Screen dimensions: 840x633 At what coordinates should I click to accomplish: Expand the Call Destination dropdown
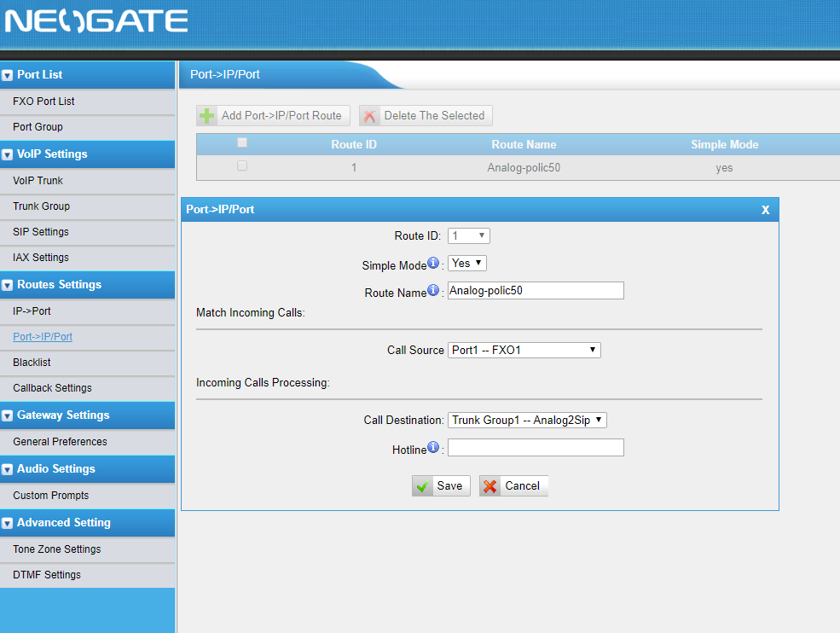[526, 420]
